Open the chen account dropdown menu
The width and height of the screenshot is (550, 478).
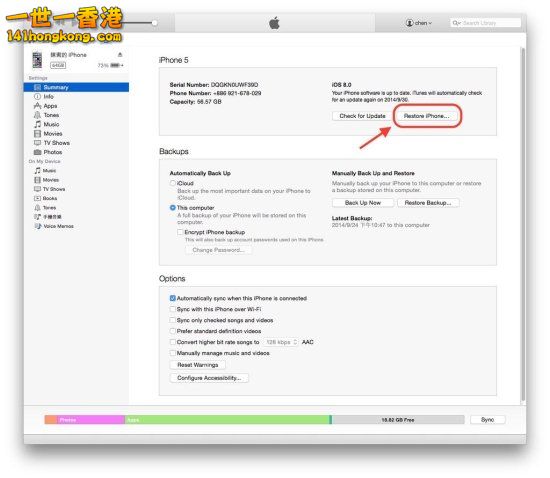[x=419, y=23]
